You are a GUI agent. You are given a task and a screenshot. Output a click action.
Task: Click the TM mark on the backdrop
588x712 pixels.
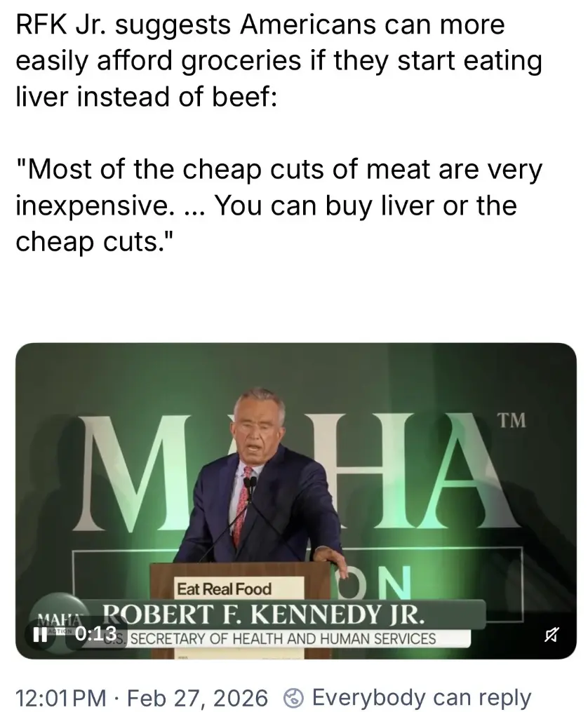tap(511, 421)
